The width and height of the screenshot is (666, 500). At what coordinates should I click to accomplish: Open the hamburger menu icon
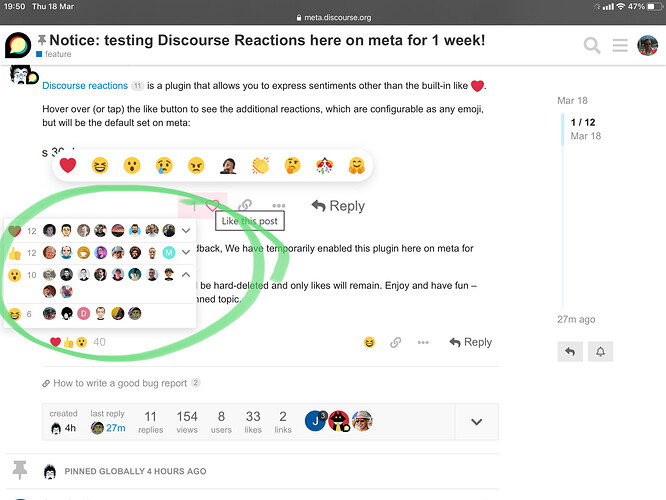620,45
